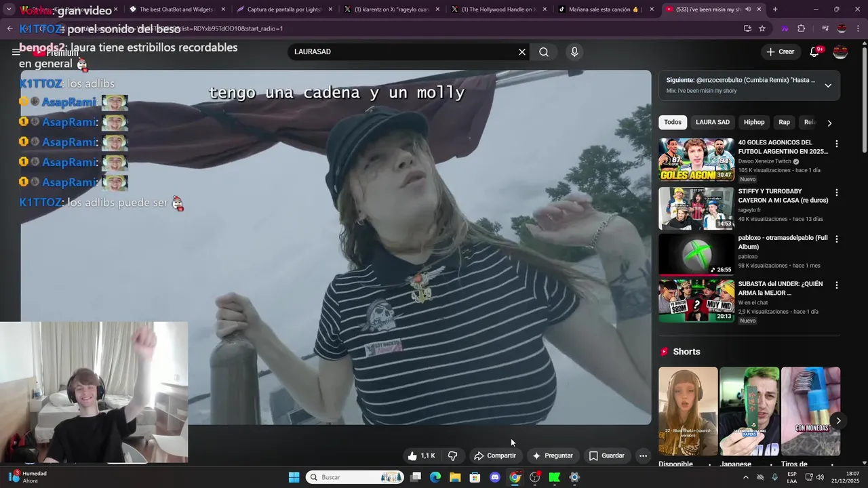Screen dimensions: 868x488
Task: Click the taskbar Buscar search box
Action: click(356, 477)
